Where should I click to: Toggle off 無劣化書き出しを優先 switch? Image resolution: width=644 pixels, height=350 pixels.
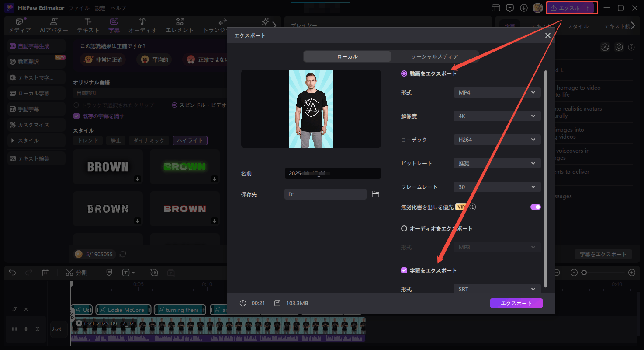pos(535,206)
